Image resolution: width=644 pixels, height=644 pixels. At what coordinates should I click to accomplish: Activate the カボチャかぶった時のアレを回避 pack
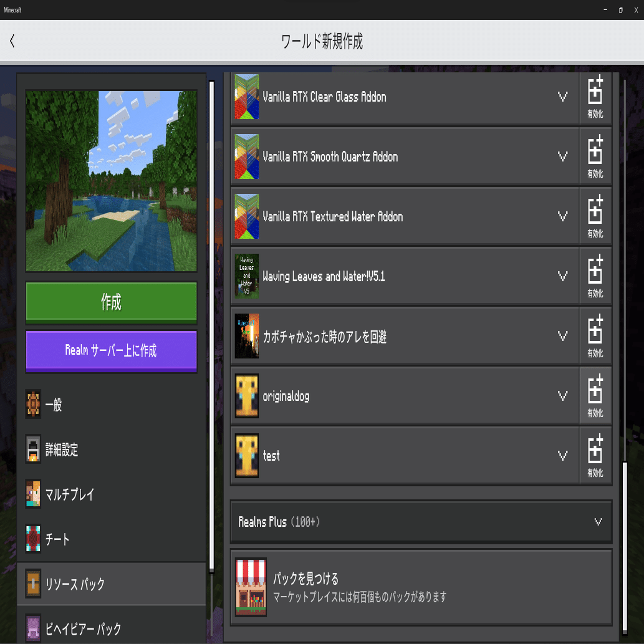[x=595, y=336]
